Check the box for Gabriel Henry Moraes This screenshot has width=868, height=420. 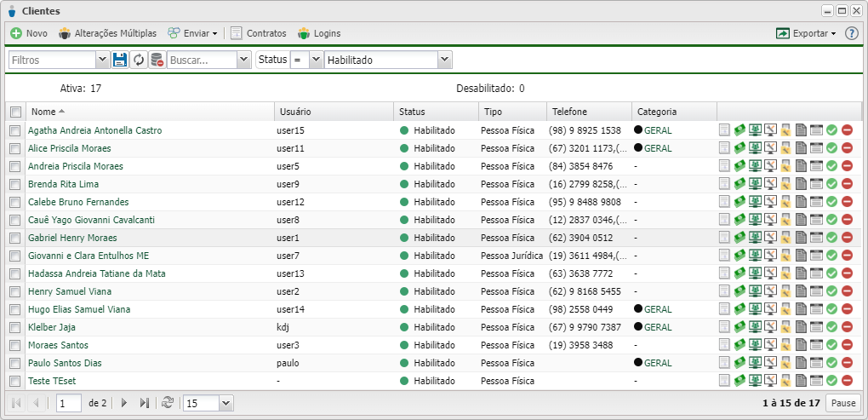click(14, 238)
